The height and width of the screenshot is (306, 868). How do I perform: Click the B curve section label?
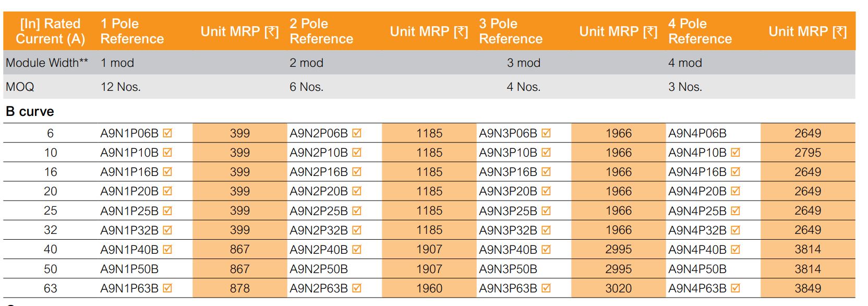pos(30,111)
